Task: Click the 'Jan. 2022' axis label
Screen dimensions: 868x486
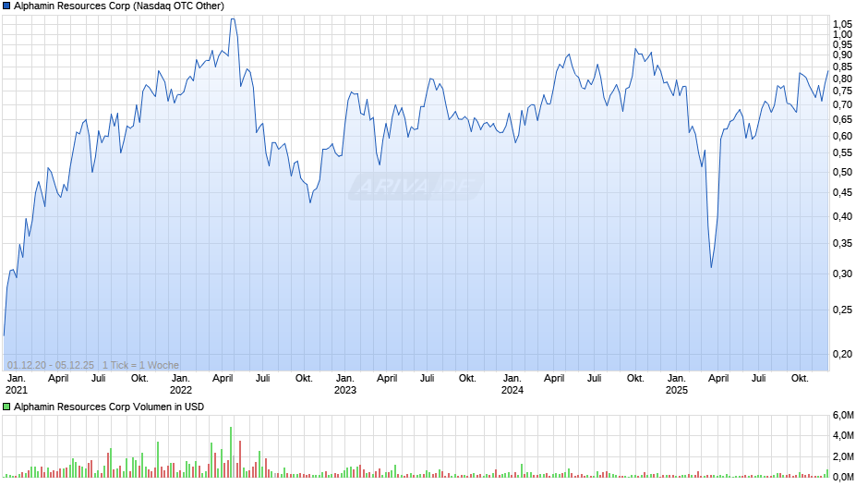Action: point(180,384)
